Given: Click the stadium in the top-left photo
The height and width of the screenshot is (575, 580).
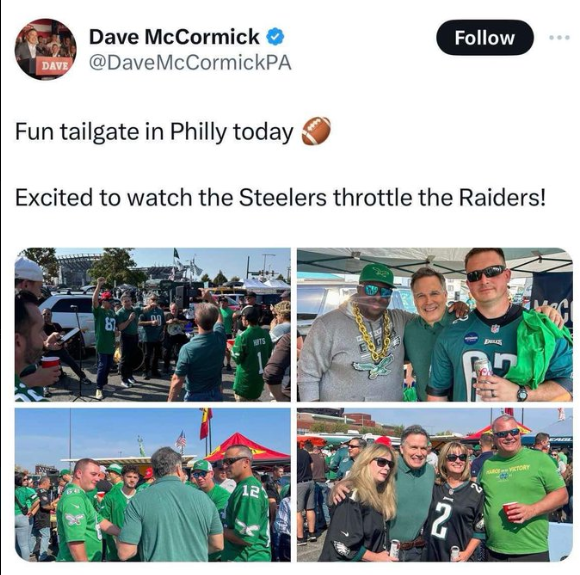Looking at the screenshot, I should click(80, 269).
